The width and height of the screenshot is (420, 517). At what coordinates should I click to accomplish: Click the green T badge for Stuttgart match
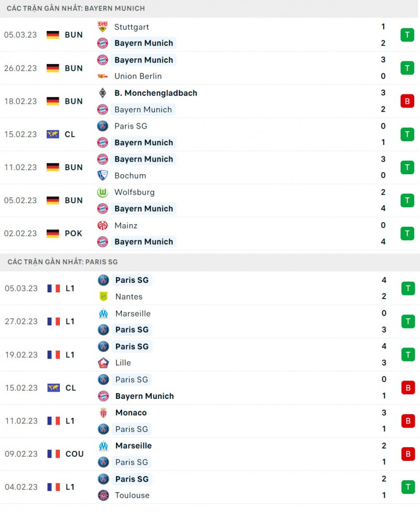click(x=407, y=35)
